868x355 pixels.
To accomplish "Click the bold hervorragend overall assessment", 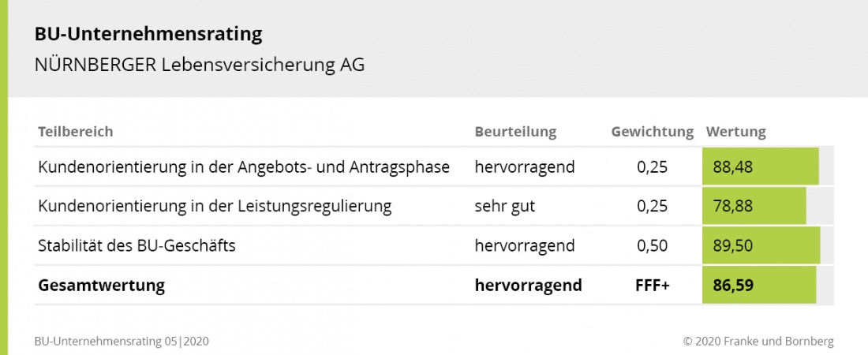I will tap(528, 286).
